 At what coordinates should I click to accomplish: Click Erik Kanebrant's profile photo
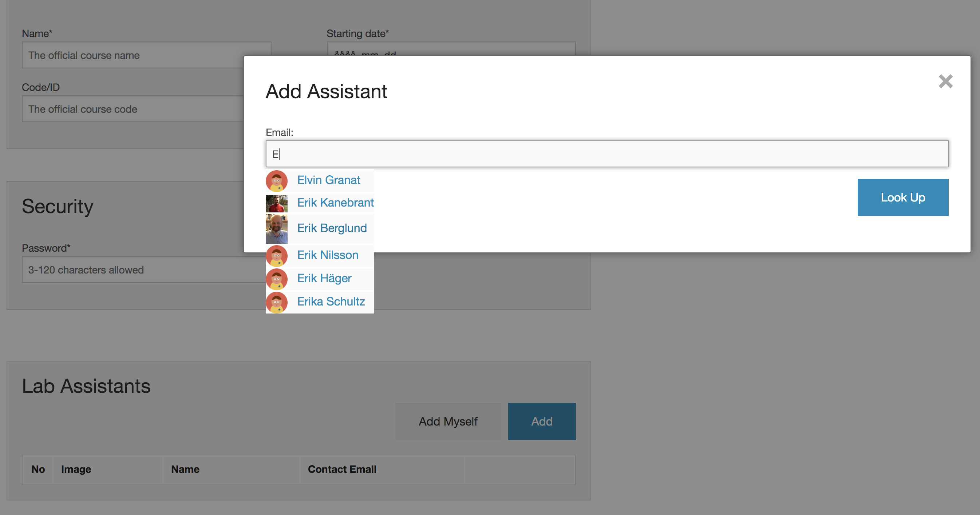click(x=277, y=203)
